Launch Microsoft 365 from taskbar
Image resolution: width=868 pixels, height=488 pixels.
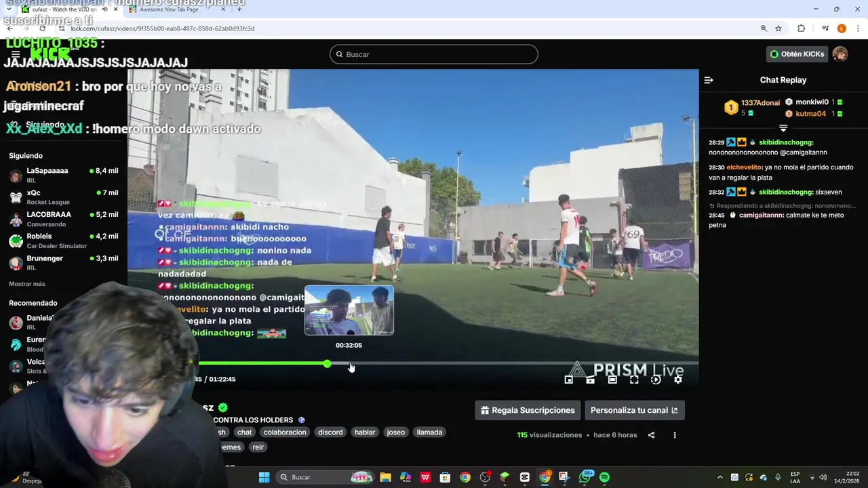[x=406, y=477]
